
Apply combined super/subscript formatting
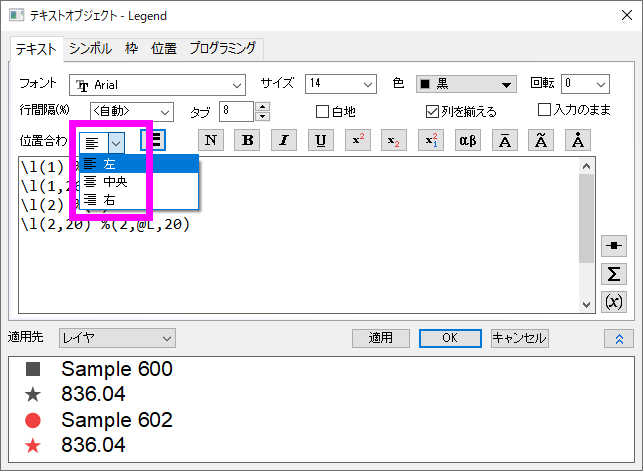(x=431, y=140)
